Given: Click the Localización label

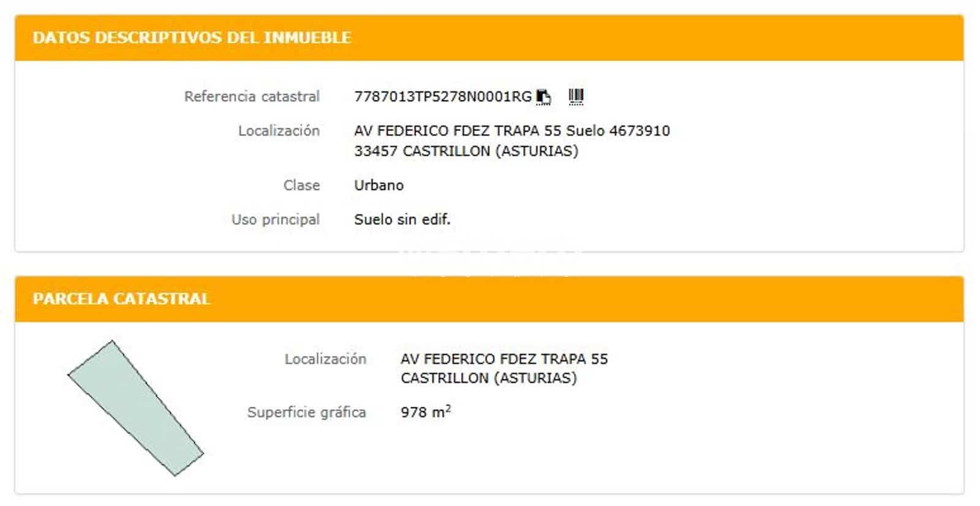Looking at the screenshot, I should coord(279,130).
